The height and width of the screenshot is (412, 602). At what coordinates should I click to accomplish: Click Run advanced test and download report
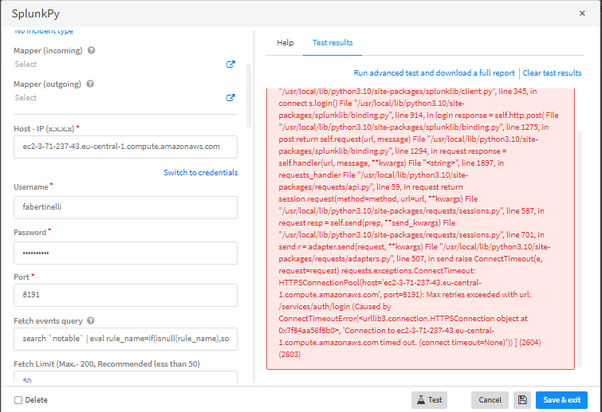point(434,73)
